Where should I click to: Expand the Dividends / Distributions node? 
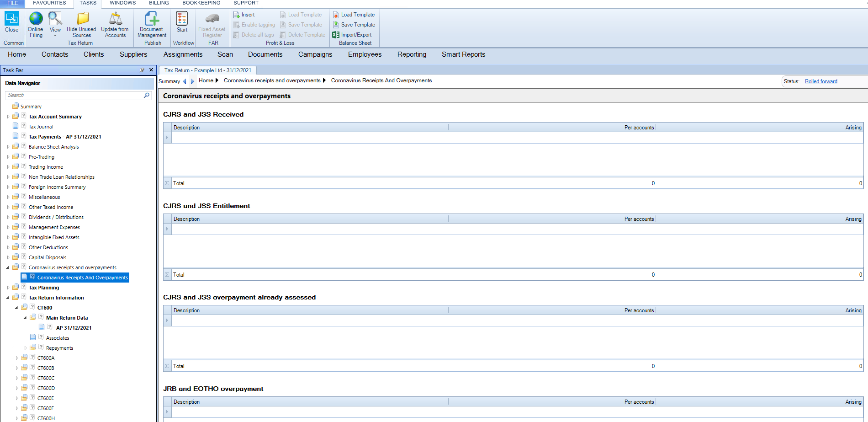[8, 217]
